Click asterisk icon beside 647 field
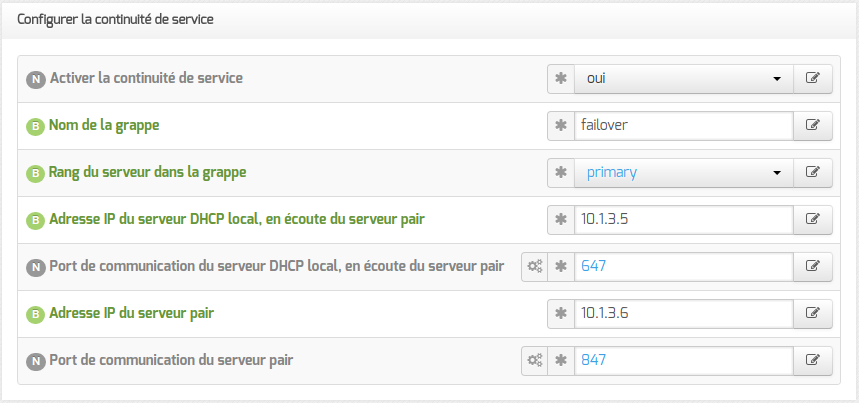Screen dimensions: 859x403 click(561, 267)
